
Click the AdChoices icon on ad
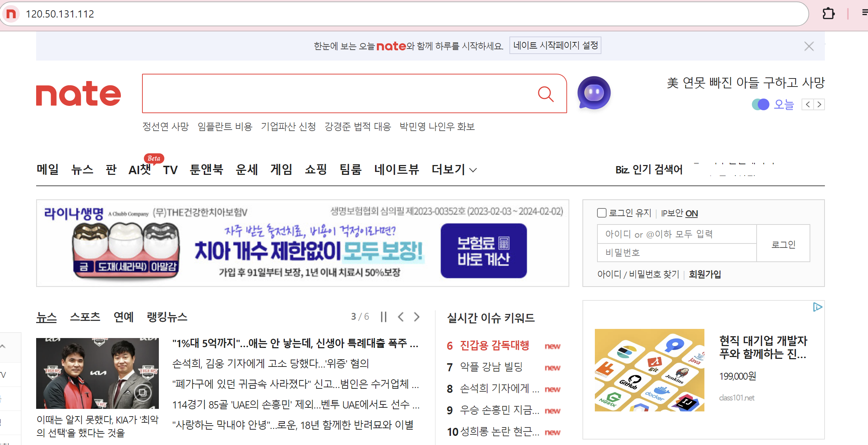click(x=818, y=307)
